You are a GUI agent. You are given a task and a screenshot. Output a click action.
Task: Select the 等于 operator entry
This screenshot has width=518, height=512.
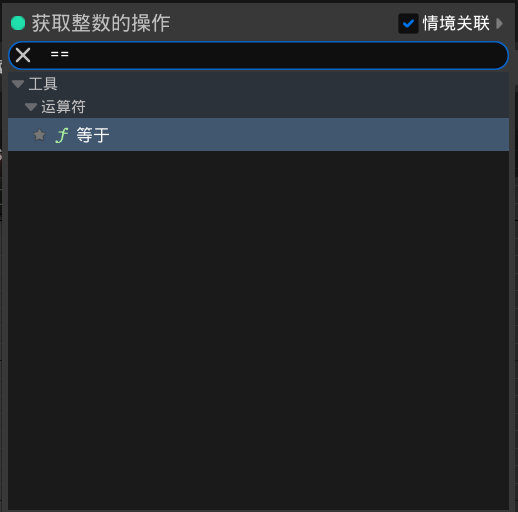tap(258, 135)
